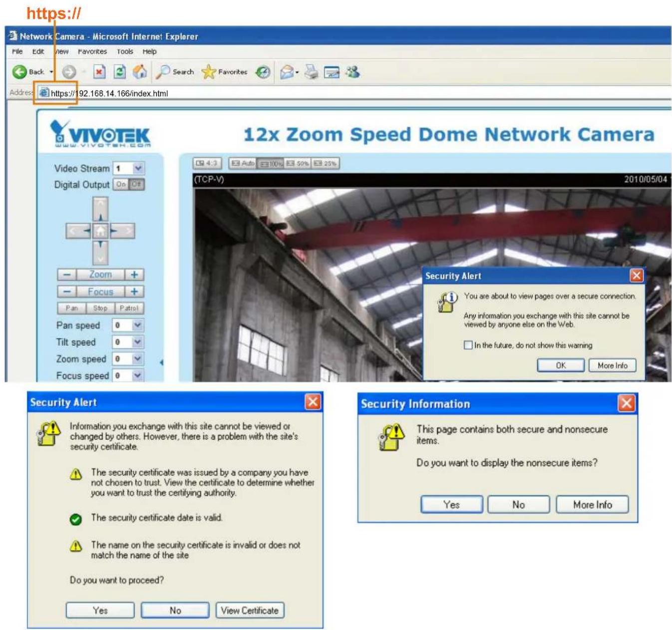Open the Zoom speed dropdown
The width and height of the screenshot is (672, 630).
pyautogui.click(x=138, y=358)
